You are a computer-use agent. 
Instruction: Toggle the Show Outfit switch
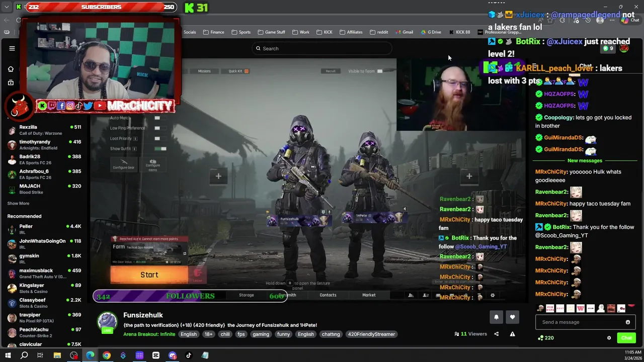(160, 148)
